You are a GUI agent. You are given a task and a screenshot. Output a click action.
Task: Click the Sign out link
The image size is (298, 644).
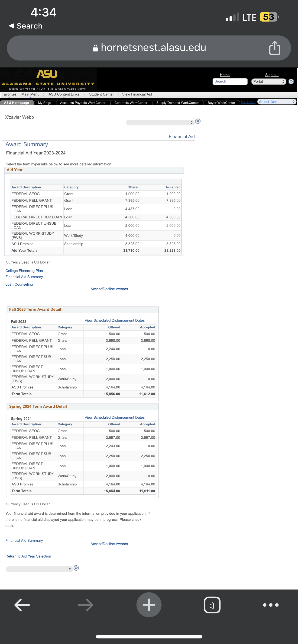(x=272, y=75)
